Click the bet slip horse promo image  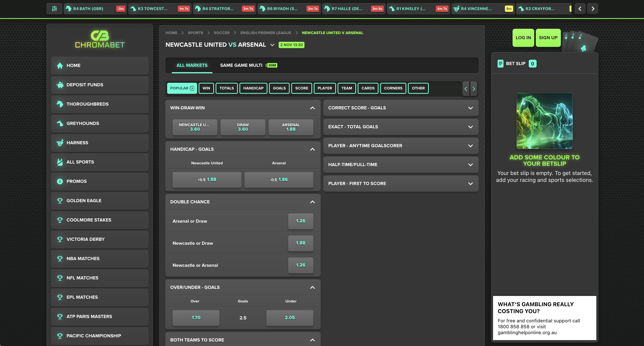point(544,121)
